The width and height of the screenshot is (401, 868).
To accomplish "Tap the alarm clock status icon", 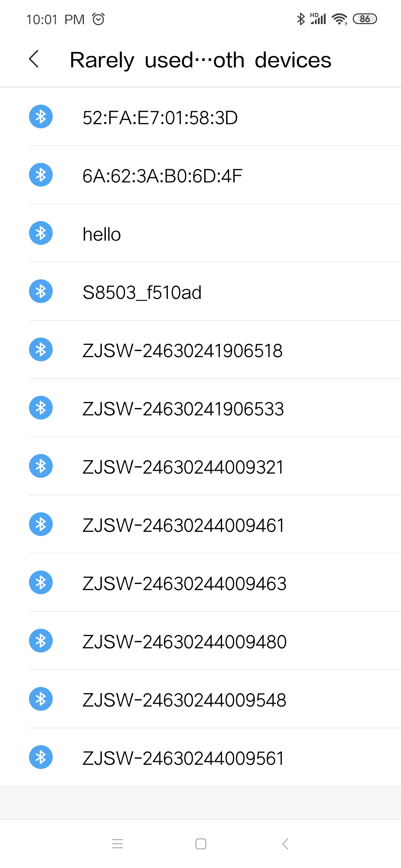I will [98, 19].
